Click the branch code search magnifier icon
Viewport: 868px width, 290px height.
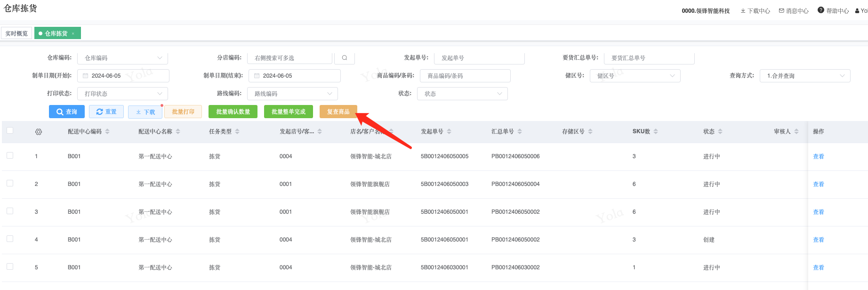tap(345, 58)
